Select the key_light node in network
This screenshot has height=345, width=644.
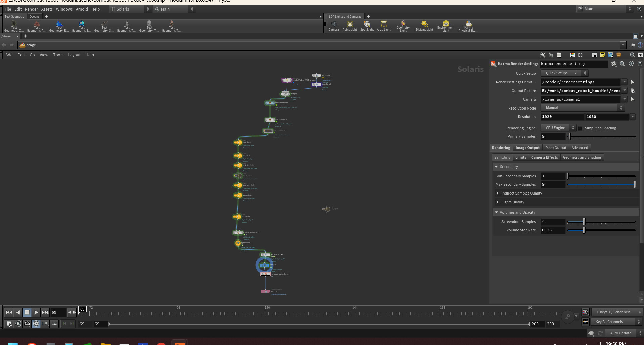pos(238,142)
